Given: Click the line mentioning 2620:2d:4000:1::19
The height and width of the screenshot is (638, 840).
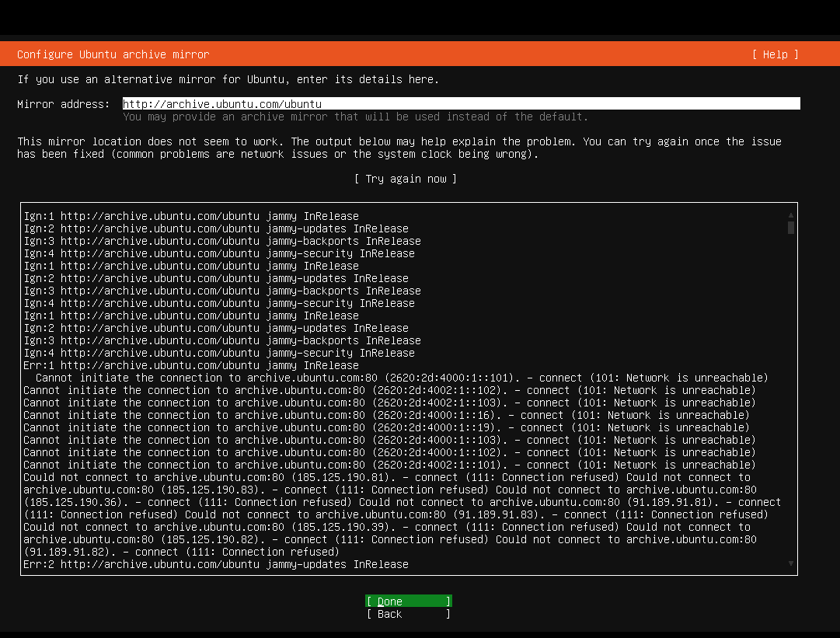Looking at the screenshot, I should pos(386,427).
